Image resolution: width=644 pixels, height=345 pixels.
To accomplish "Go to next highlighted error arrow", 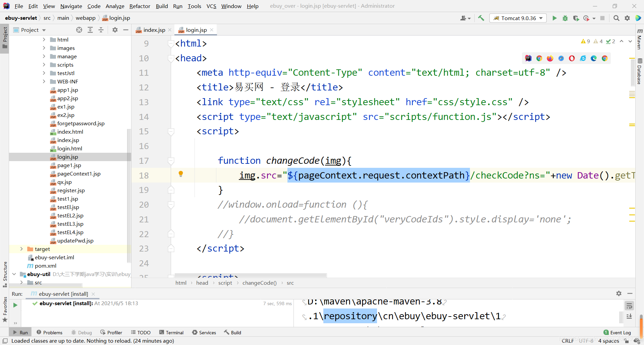I will point(630,41).
